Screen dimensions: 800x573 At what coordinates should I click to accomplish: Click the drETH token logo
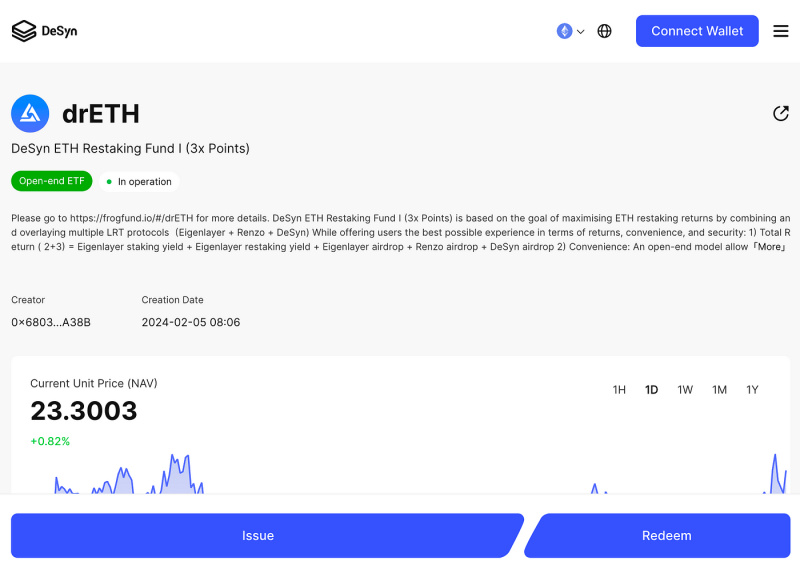click(30, 114)
